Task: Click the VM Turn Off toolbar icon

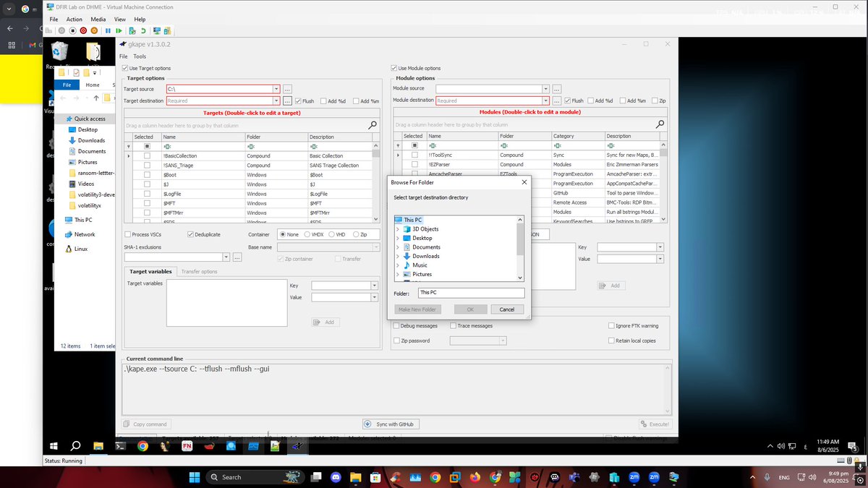Action: [72, 30]
